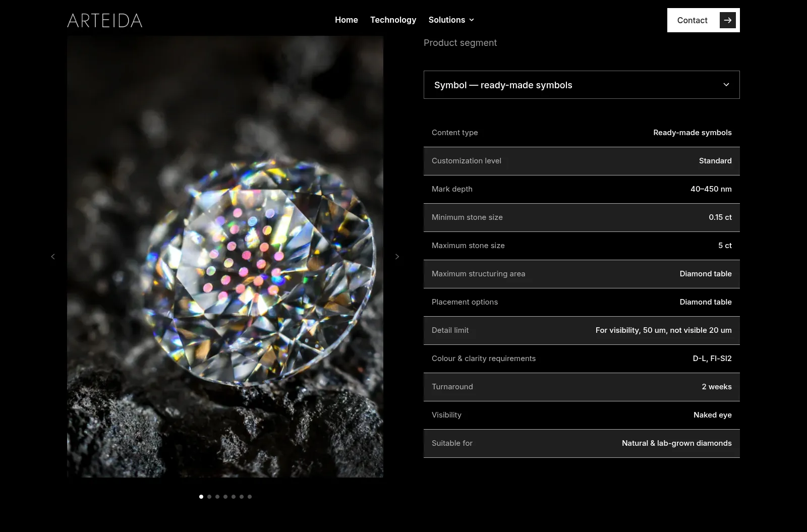
Task: Click "Diamond table" in Maximum structuring area row
Action: click(706, 274)
